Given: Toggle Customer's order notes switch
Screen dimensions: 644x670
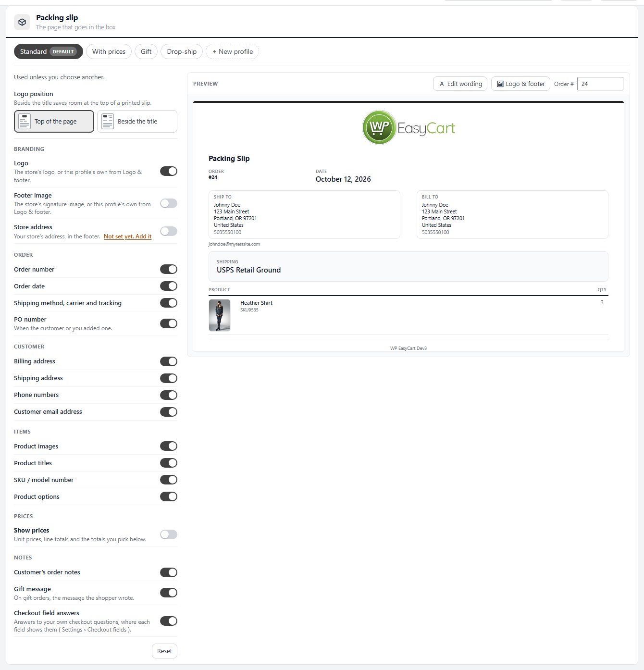Looking at the screenshot, I should pos(169,572).
